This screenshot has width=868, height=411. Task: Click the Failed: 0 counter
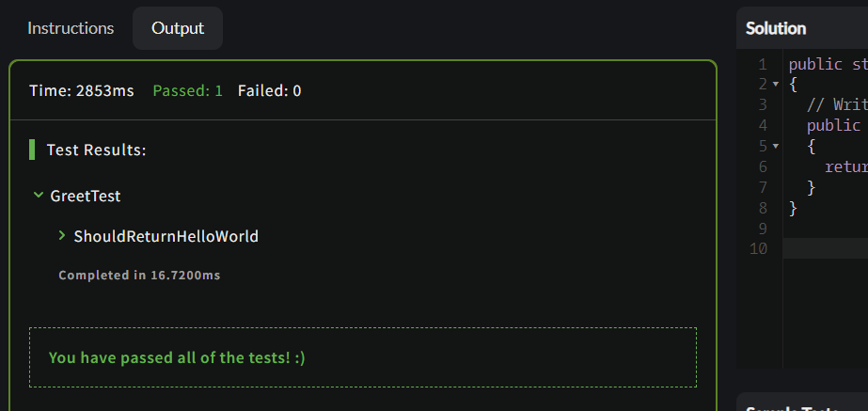coord(270,91)
